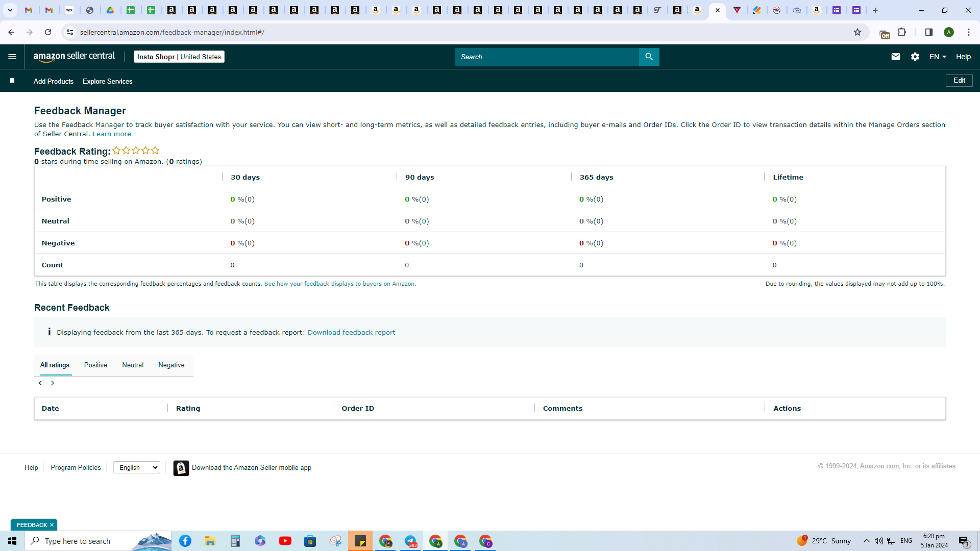The width and height of the screenshot is (980, 551).
Task: Open weather 29°C Sunny widget
Action: click(824, 541)
